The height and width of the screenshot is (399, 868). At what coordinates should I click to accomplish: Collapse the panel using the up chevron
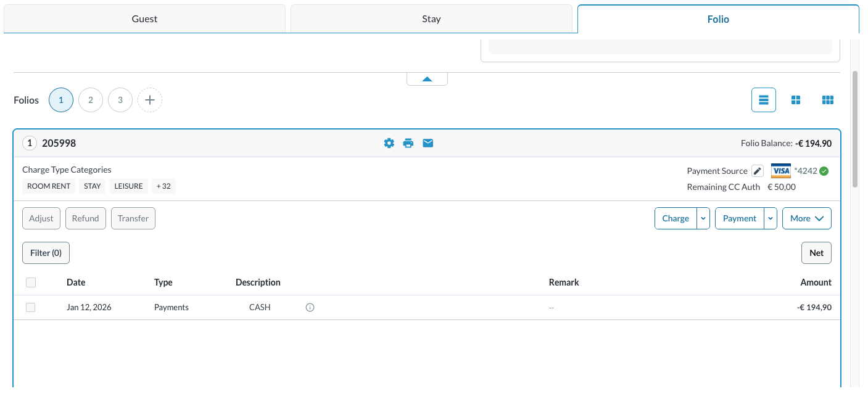tap(427, 78)
